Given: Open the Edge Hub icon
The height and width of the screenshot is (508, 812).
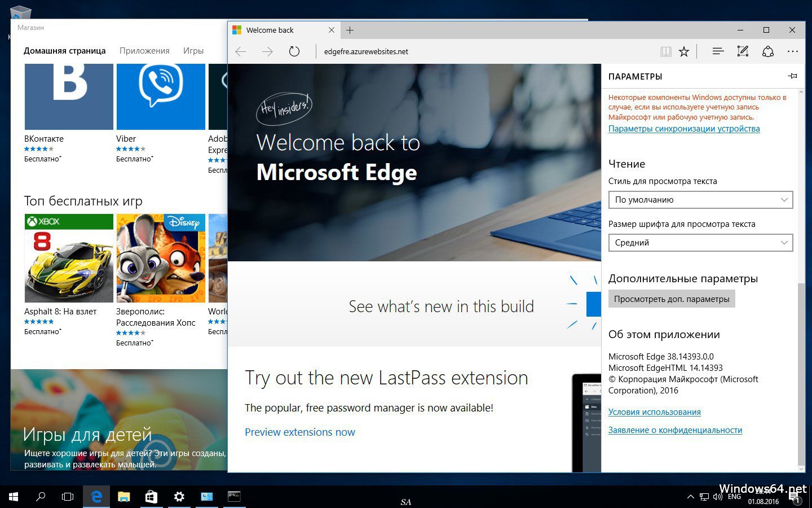Looking at the screenshot, I should pyautogui.click(x=718, y=51).
